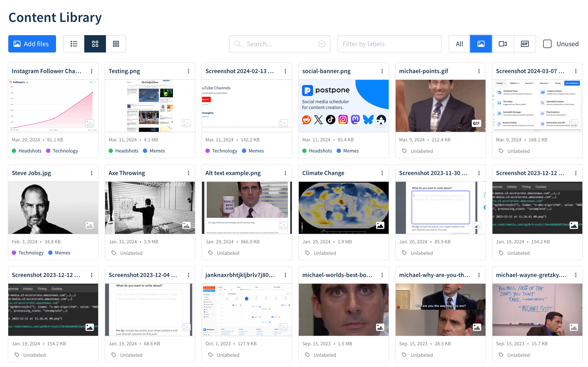This screenshot has height=367, width=588.
Task: Open options menu for Testing.png
Action: pos(188,71)
